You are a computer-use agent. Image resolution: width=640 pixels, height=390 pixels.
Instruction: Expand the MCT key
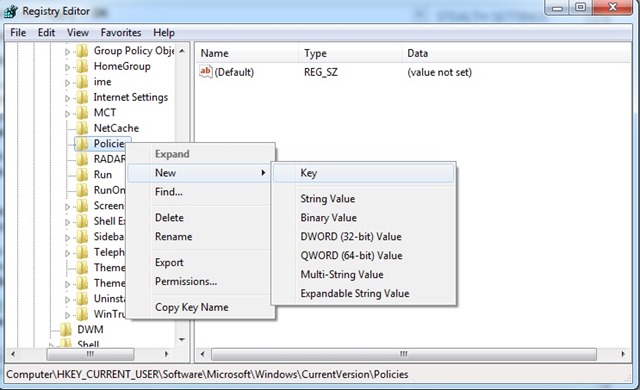67,114
